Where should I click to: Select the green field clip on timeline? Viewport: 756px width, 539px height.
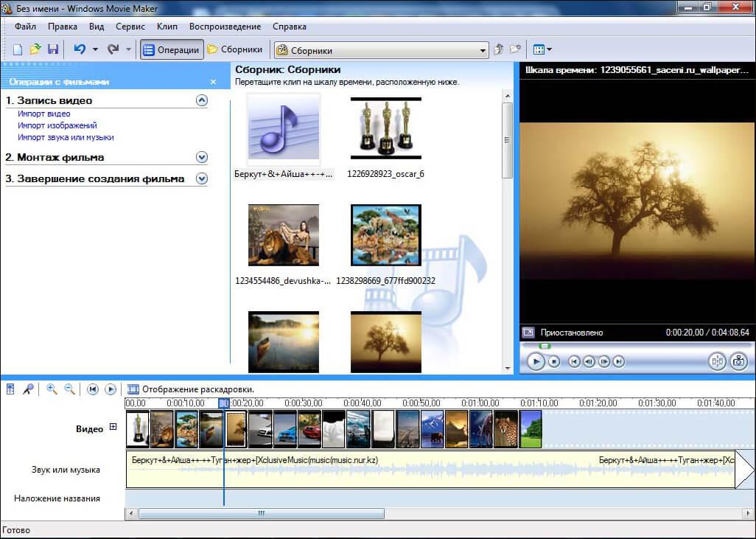[531, 429]
